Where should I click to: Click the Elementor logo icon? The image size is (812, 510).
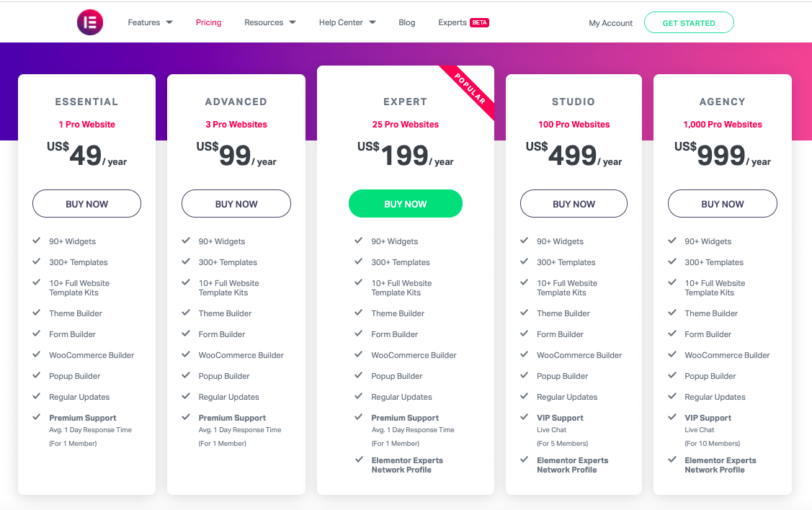[x=90, y=22]
